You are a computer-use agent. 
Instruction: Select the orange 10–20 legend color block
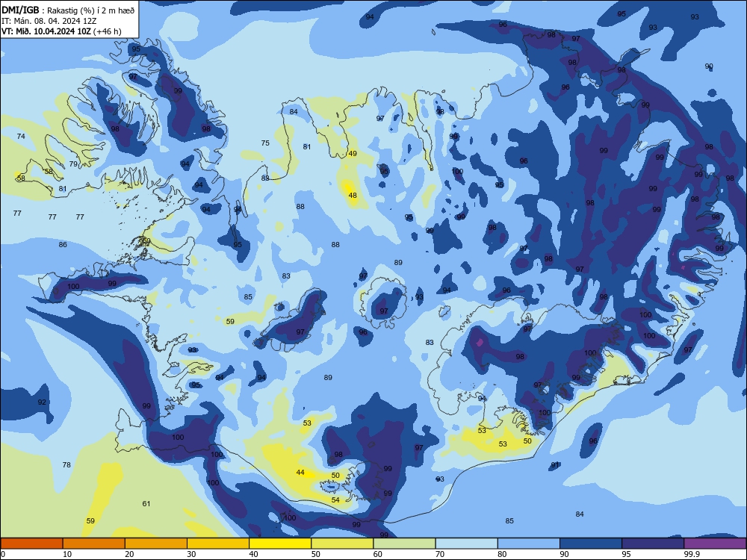(x=94, y=544)
